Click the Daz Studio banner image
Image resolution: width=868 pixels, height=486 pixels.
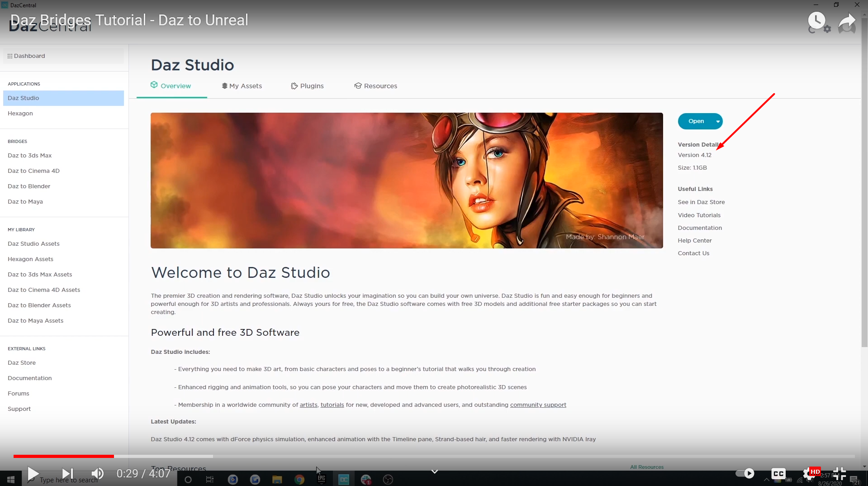pyautogui.click(x=407, y=181)
